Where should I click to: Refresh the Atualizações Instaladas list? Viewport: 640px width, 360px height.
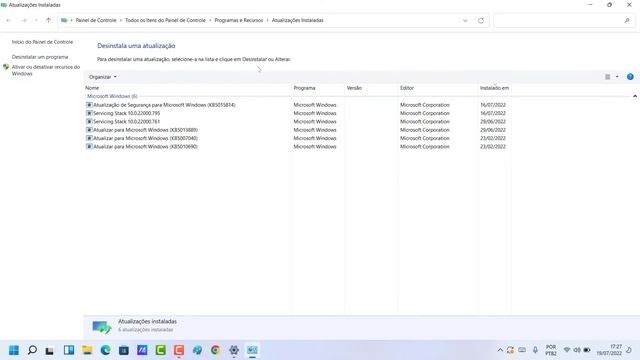481,20
